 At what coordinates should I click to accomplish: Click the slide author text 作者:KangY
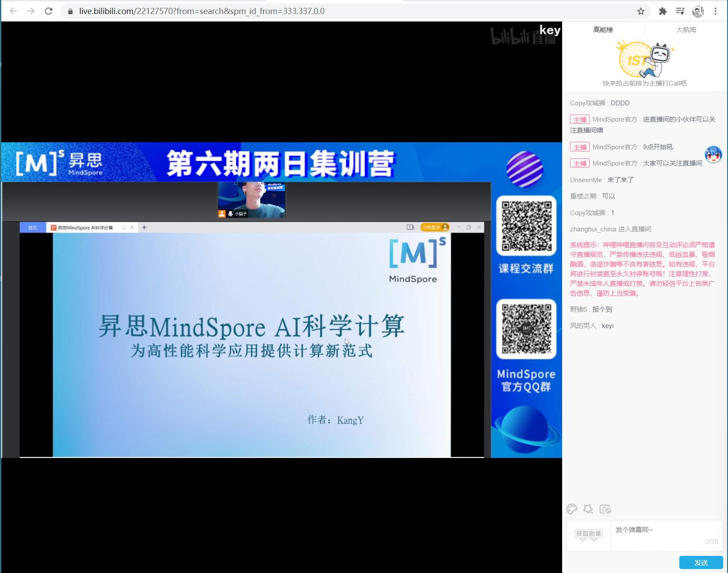(336, 420)
